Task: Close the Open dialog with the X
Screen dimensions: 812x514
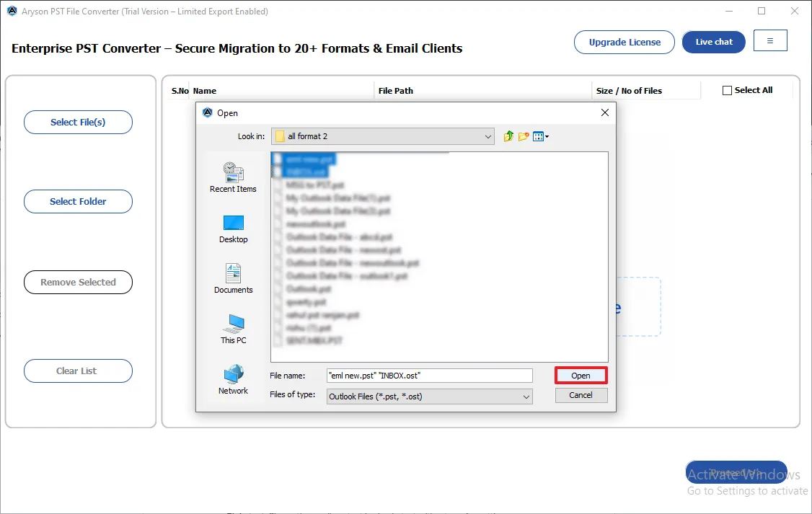Action: pos(604,112)
